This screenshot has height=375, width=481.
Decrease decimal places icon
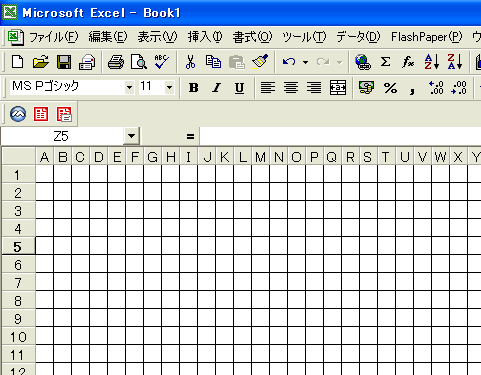(459, 88)
